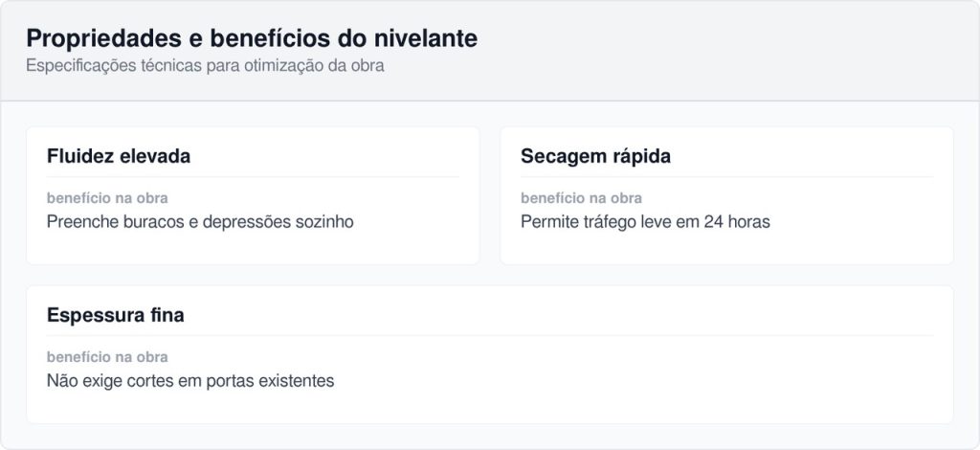Click the subtitle "Especificações técnicas para otimização da obra"
980x450 pixels.
pos(205,67)
